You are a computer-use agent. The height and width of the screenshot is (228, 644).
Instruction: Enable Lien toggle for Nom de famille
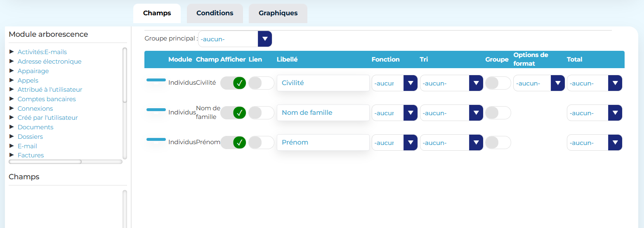[261, 113]
